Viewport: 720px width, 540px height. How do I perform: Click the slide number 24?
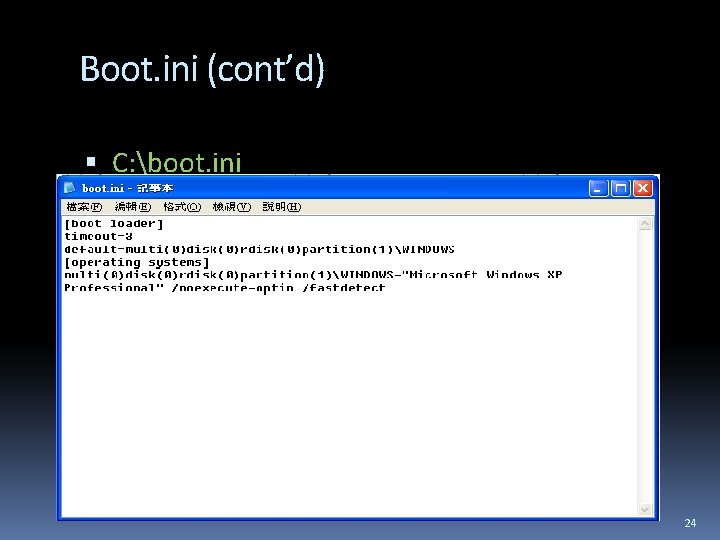(690, 523)
